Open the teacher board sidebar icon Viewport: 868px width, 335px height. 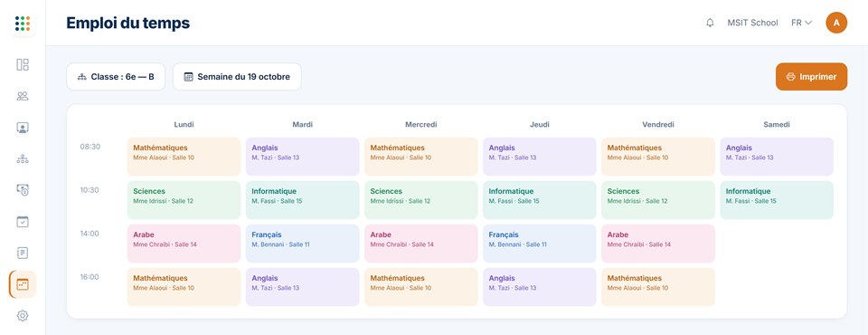click(x=23, y=128)
